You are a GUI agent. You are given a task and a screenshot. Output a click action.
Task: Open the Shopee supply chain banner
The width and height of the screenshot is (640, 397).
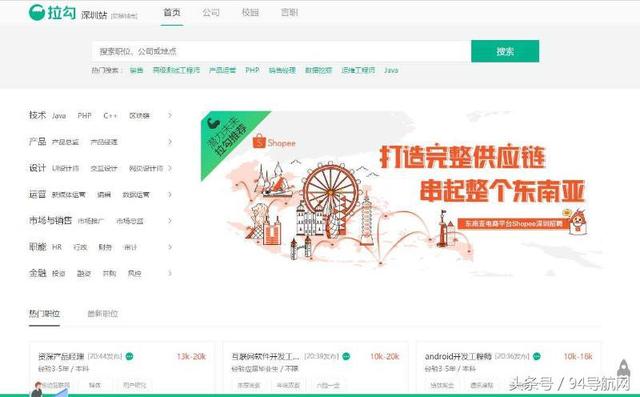click(x=402, y=195)
